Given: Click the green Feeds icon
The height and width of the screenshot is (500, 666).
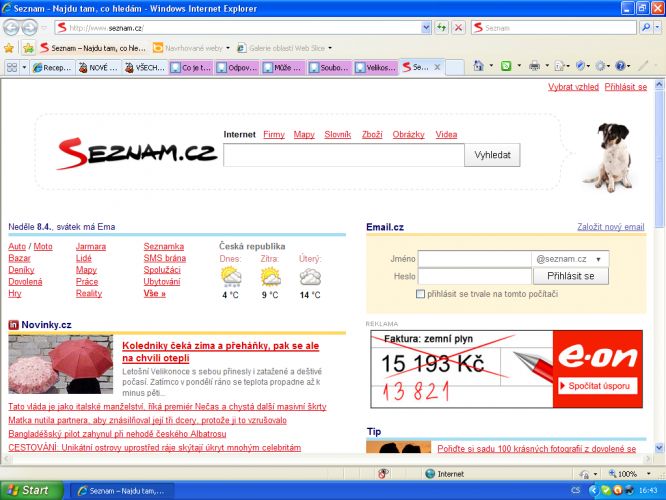Looking at the screenshot, I should 506,66.
